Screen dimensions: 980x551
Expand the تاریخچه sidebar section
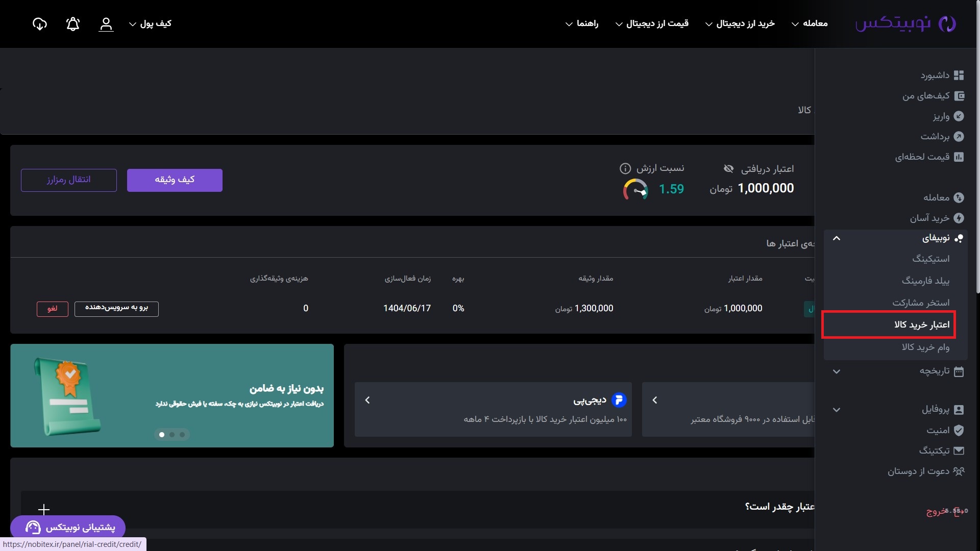point(837,371)
